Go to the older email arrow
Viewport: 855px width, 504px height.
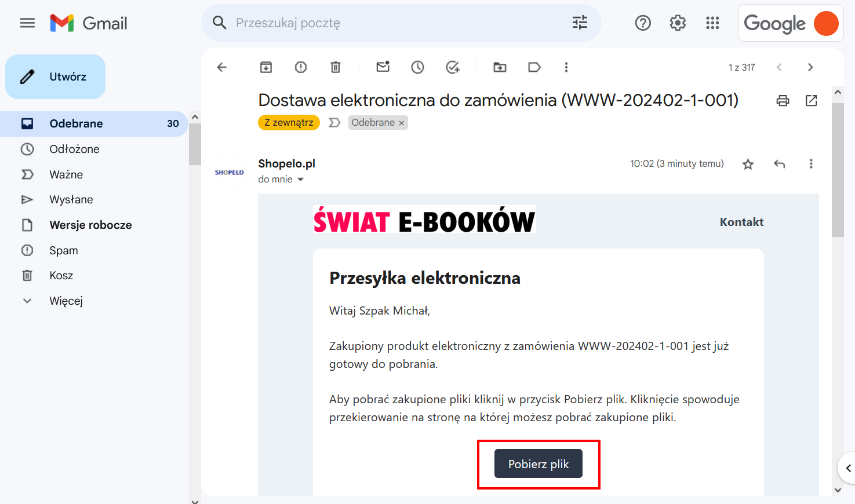point(810,67)
